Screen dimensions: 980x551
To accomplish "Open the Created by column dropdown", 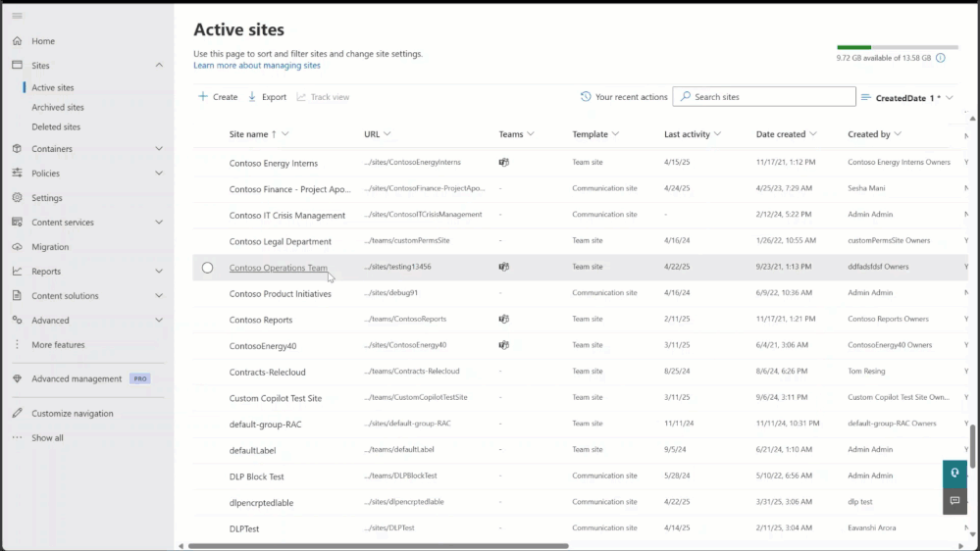I will point(899,133).
